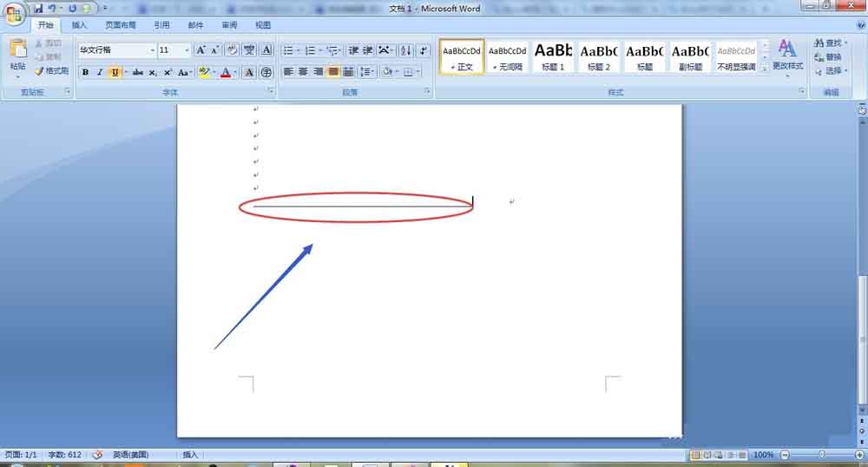Apply yellow text highlight color
This screenshot has width=868, height=467.
[203, 73]
